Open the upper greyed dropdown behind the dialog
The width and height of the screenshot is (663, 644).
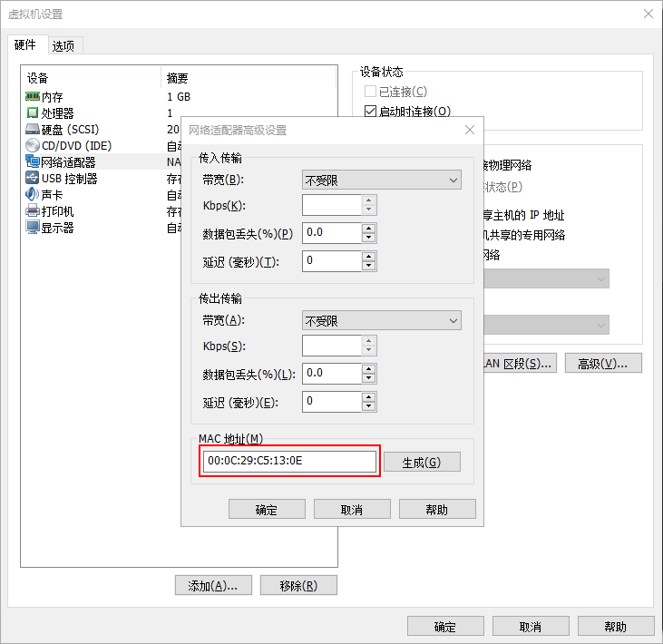pos(546,278)
